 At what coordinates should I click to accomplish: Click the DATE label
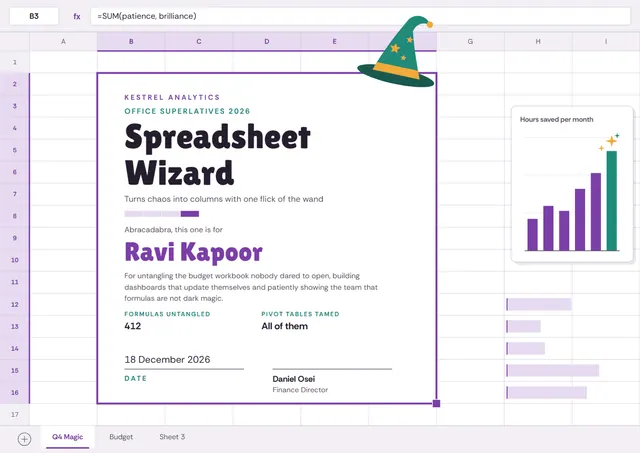pos(136,378)
